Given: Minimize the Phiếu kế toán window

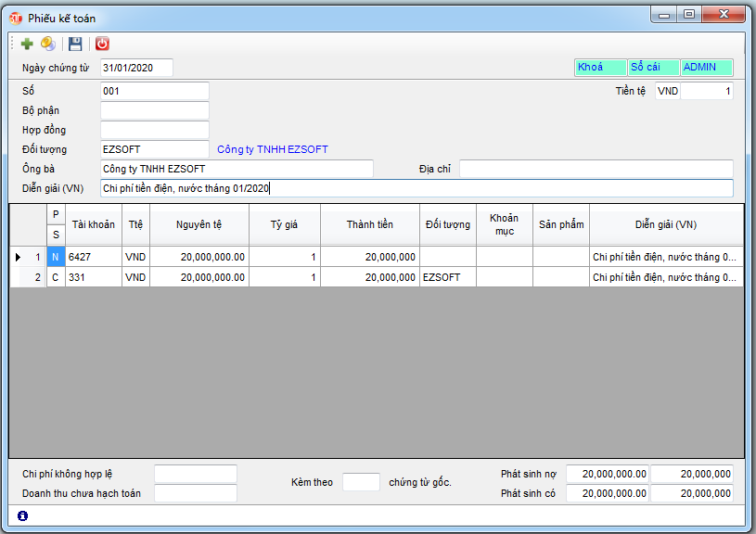Looking at the screenshot, I should coord(664,15).
